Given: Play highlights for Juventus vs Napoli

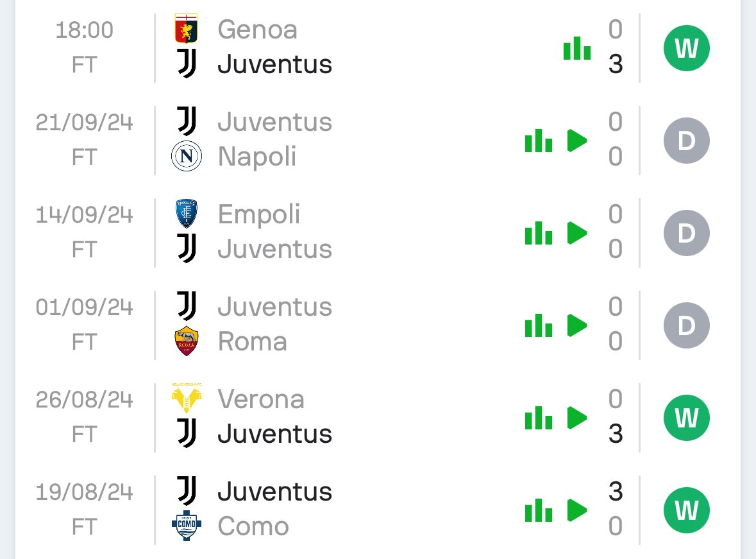Looking at the screenshot, I should pyautogui.click(x=577, y=141).
